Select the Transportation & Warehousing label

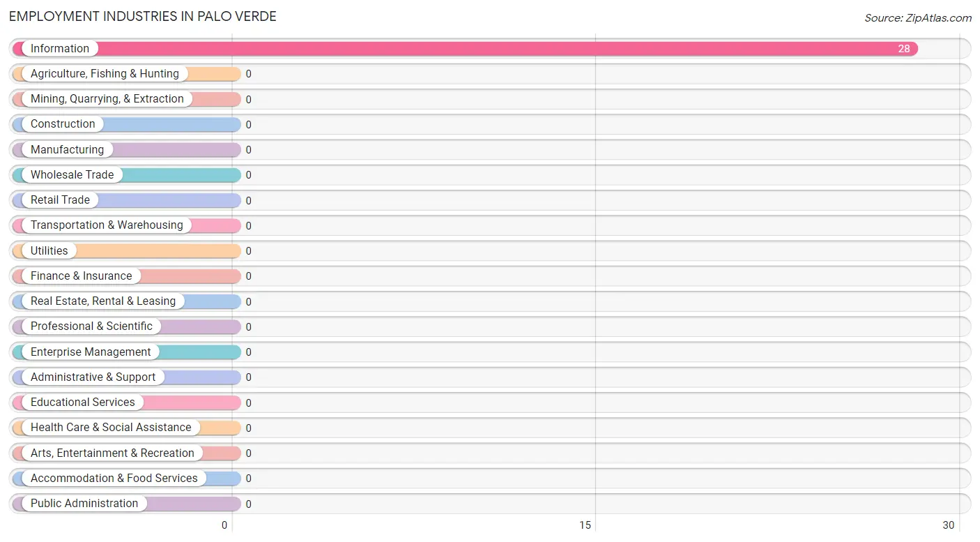[107, 225]
